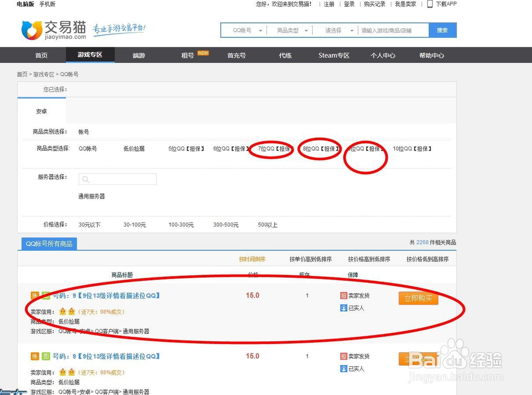Image resolution: width=532 pixels, height=395 pixels.
Task: Click the magnifier icon in the server search box
Action: (86, 179)
